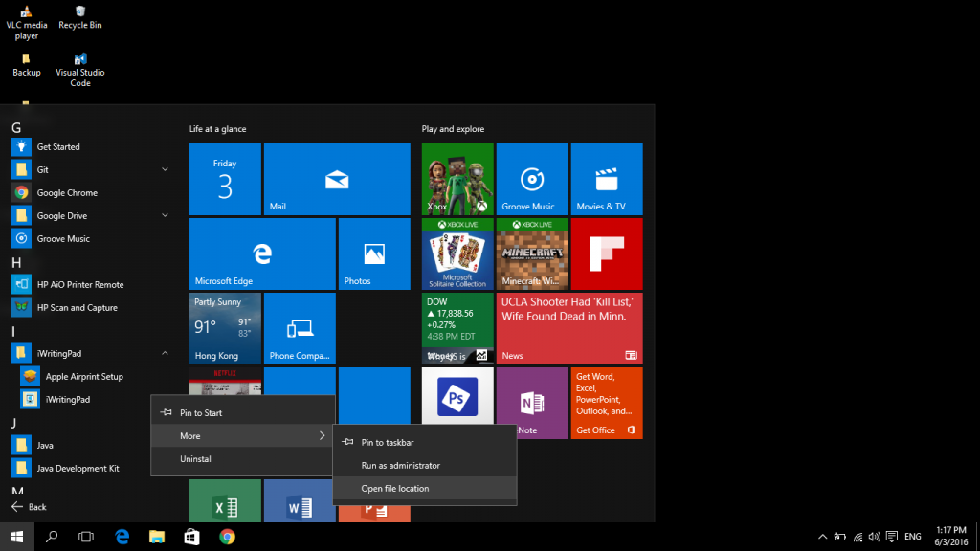980x551 pixels.
Task: Launch Google Chrome from the app list
Action: click(67, 193)
